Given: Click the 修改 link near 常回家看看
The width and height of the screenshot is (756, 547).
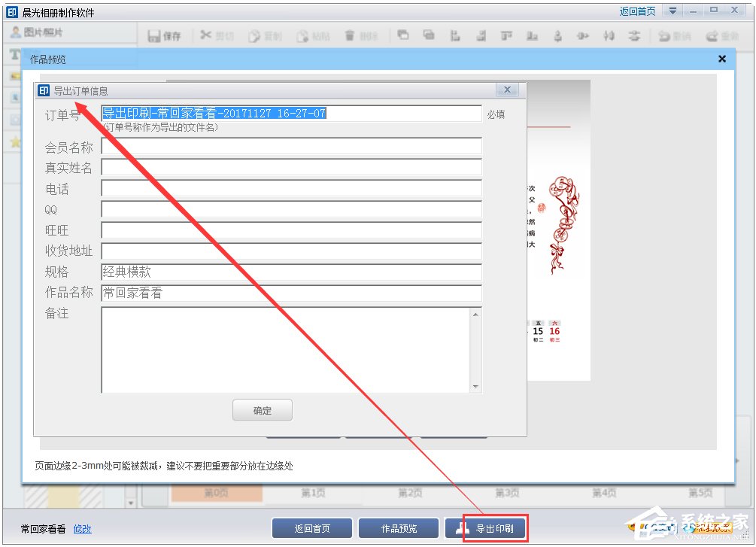Looking at the screenshot, I should pos(81,530).
